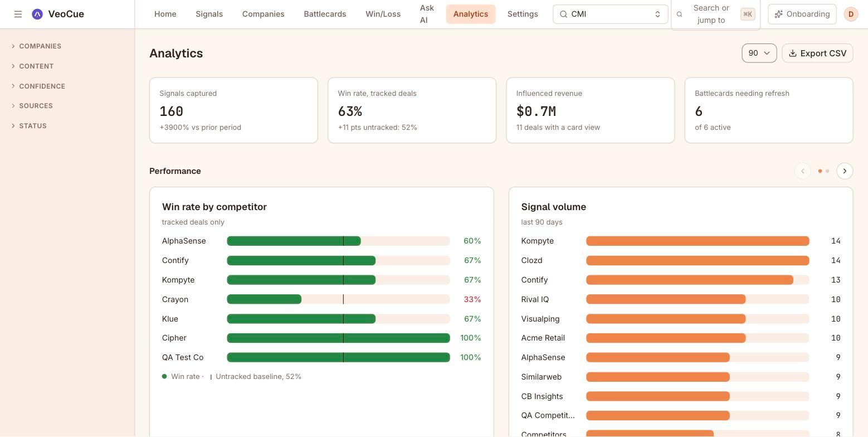Click the Win rate green legend dot
Screen dimensions: 868x437
[164, 376]
